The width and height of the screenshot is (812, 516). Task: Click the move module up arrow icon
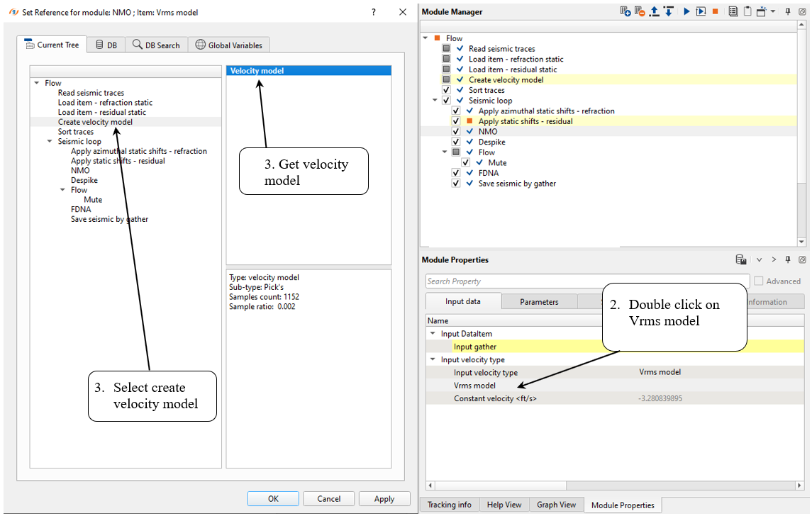(655, 11)
